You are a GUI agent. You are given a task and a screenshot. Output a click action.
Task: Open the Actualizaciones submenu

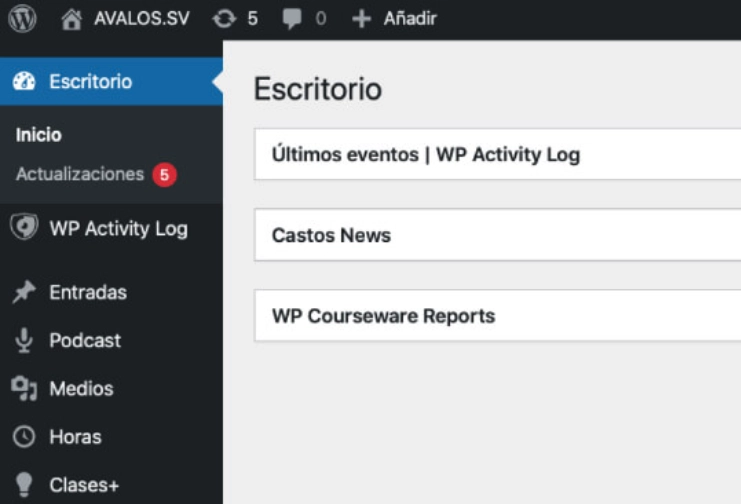pyautogui.click(x=80, y=174)
